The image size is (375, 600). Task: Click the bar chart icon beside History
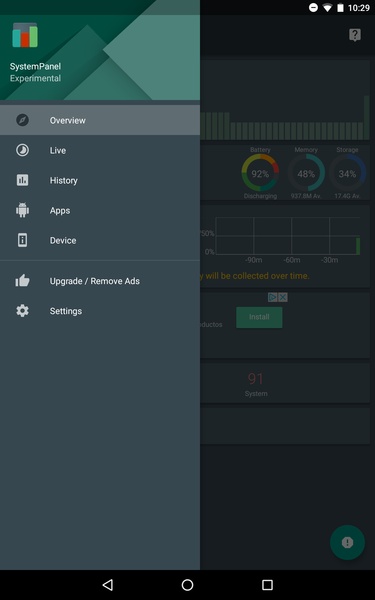[22, 180]
